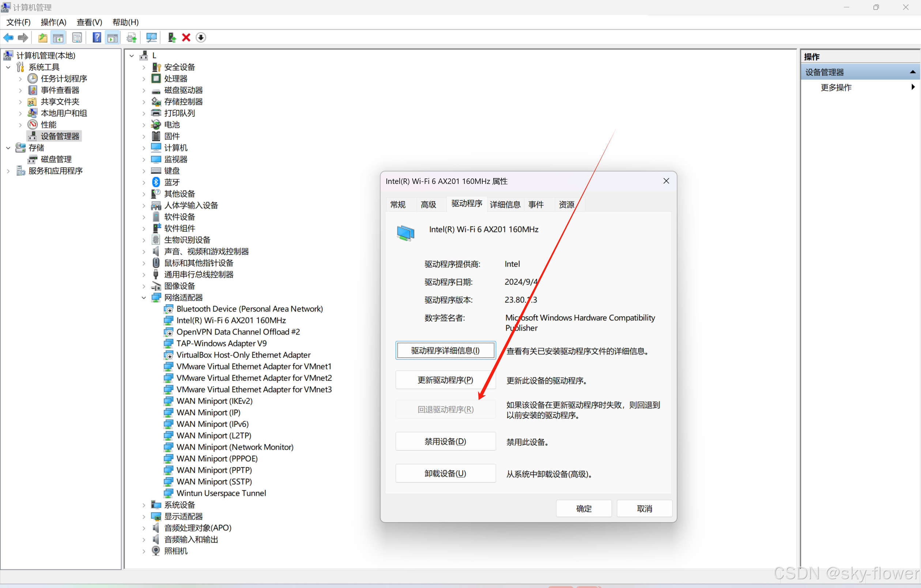Collapse the 设备管理器 actions section arrow

tap(912, 72)
